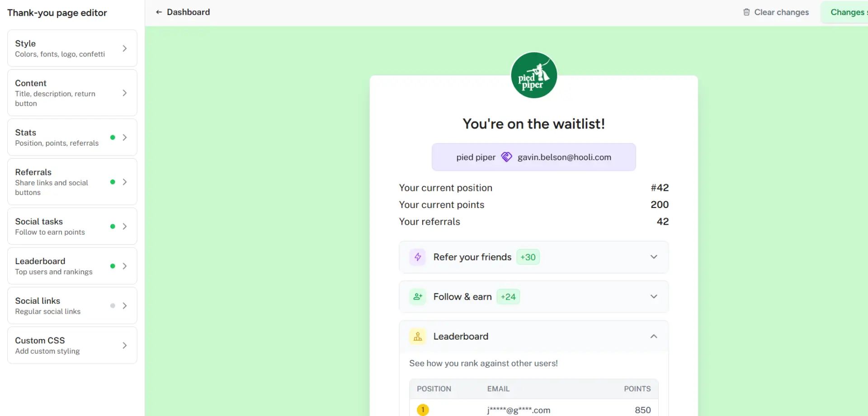Click the 850 points leaderboard value
Image resolution: width=868 pixels, height=416 pixels.
coord(643,410)
